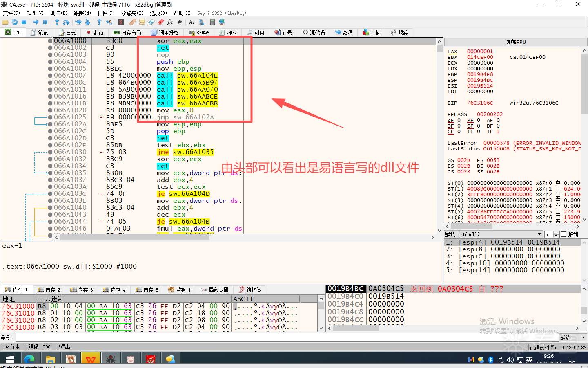Switch to the 符号 tab
588x368 pixels.
pos(283,33)
